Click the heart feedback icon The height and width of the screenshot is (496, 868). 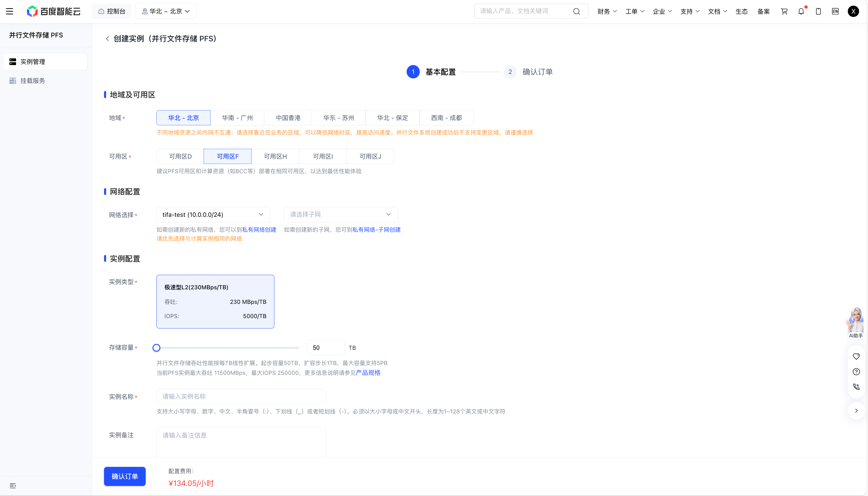click(856, 356)
